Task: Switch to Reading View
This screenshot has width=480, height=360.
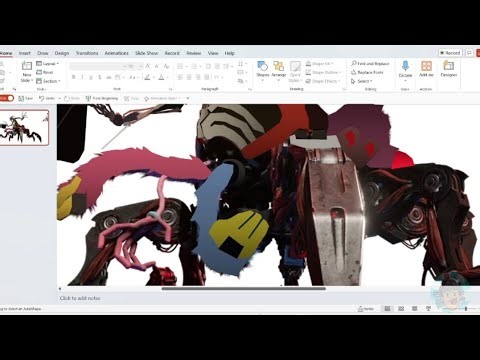Action: point(415,309)
